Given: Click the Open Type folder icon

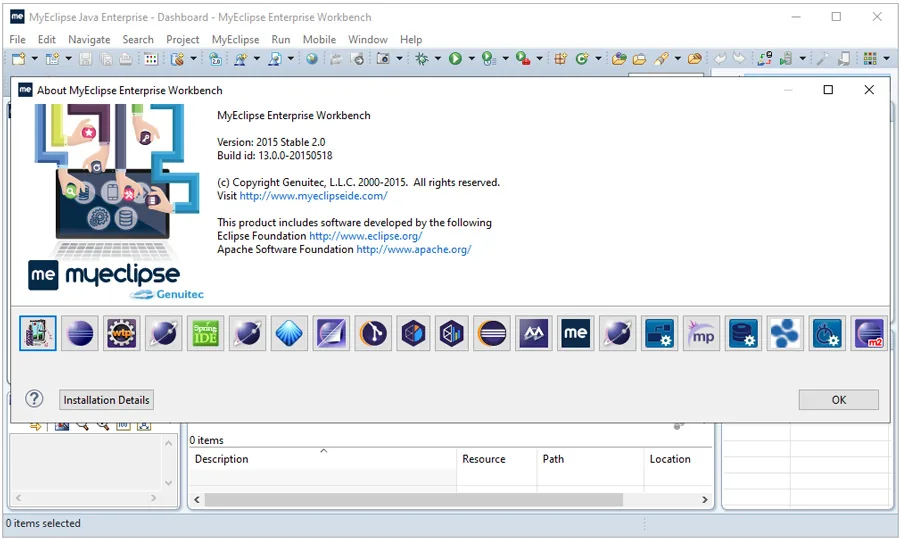Looking at the screenshot, I should point(619,59).
